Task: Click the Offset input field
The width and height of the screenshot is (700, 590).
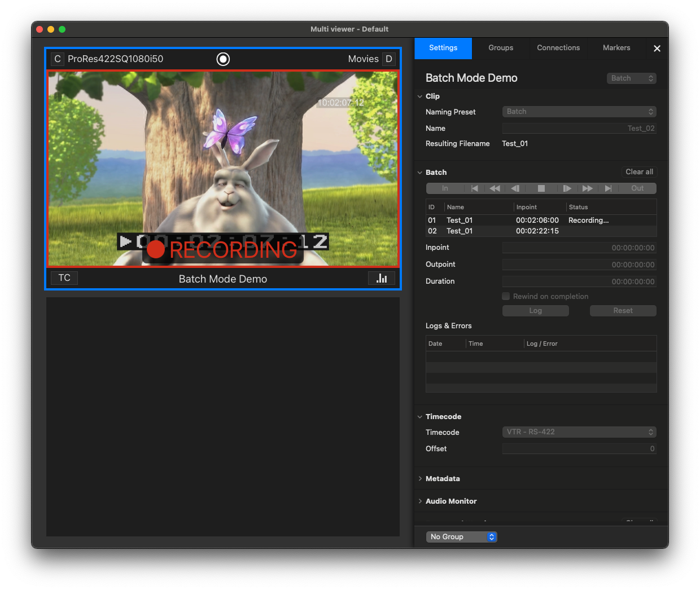Action: 579,449
